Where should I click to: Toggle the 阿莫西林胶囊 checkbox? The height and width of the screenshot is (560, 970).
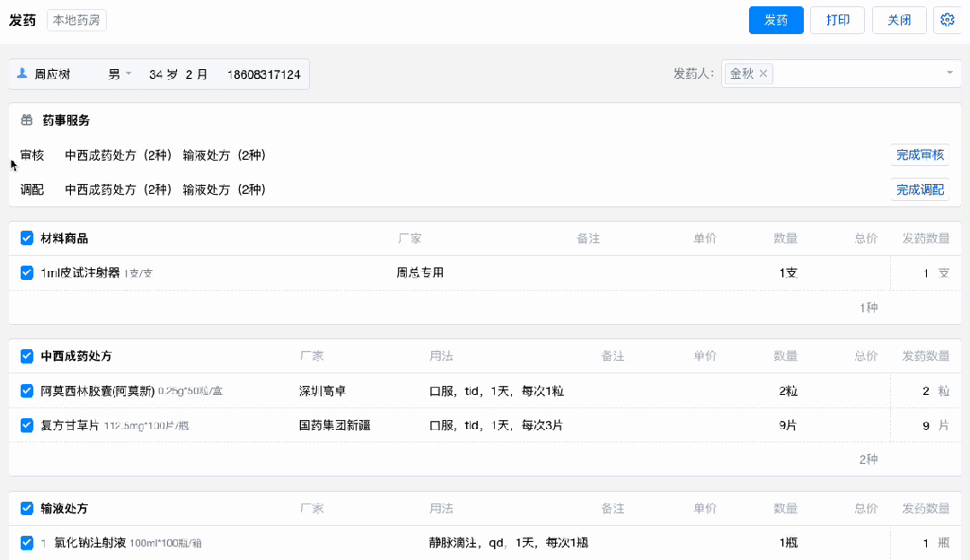coord(27,391)
